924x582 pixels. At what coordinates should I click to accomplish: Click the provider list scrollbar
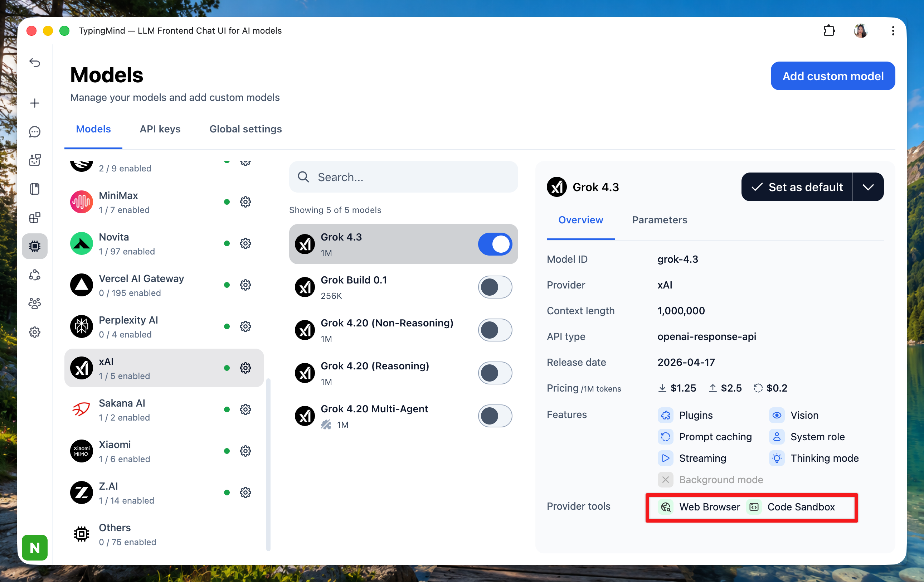click(x=268, y=465)
